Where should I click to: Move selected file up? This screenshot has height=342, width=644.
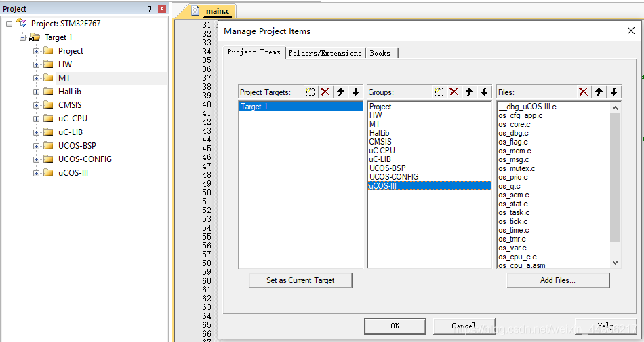pyautogui.click(x=599, y=92)
